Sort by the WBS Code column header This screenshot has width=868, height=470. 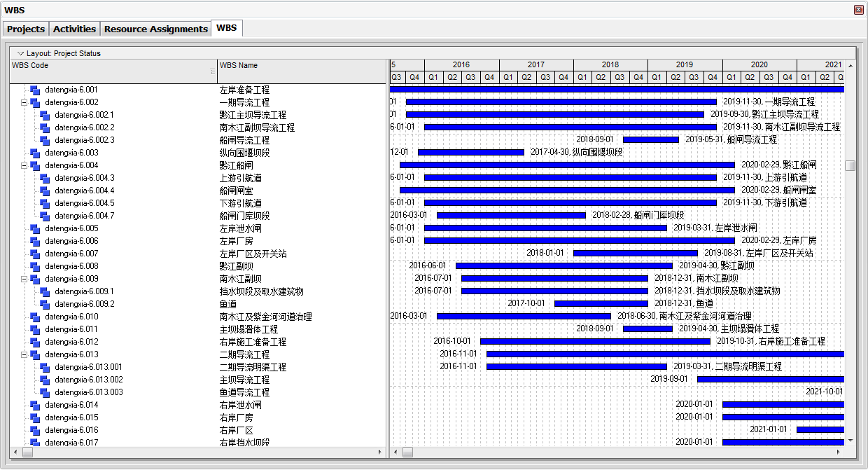point(113,71)
